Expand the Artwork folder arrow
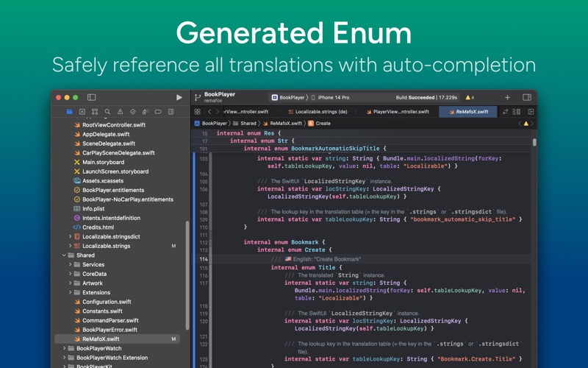588x368 pixels. point(70,283)
